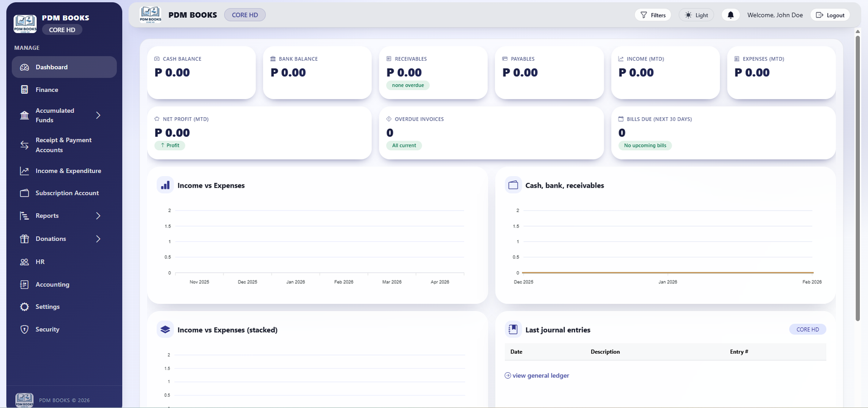
Task: Click the Profit badge
Action: pyautogui.click(x=170, y=145)
